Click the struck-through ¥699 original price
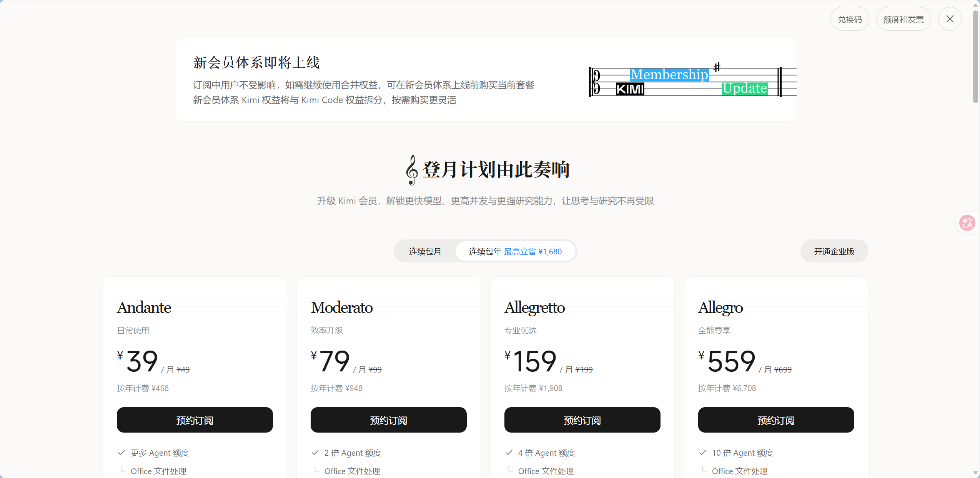The width and height of the screenshot is (980, 478). pyautogui.click(x=783, y=369)
